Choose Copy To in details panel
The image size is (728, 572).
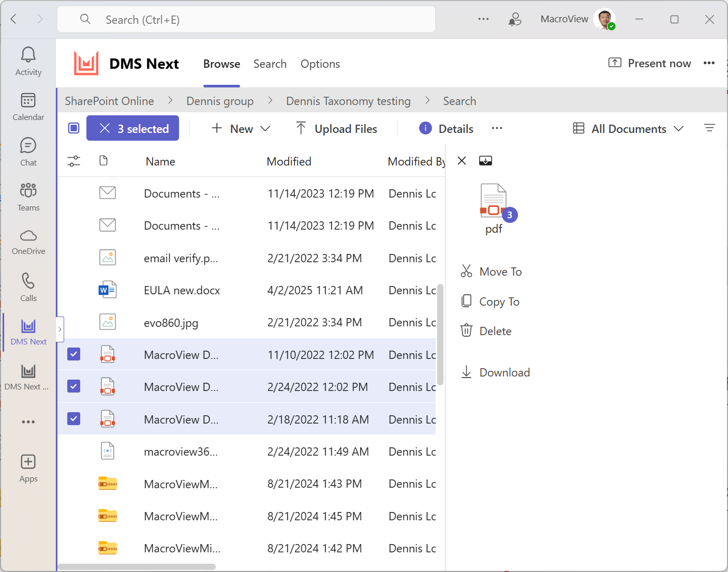(x=490, y=302)
